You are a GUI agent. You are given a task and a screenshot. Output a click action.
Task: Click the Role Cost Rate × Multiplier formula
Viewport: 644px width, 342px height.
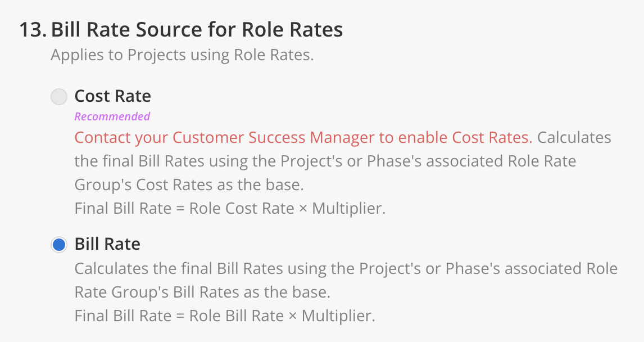pos(287,208)
